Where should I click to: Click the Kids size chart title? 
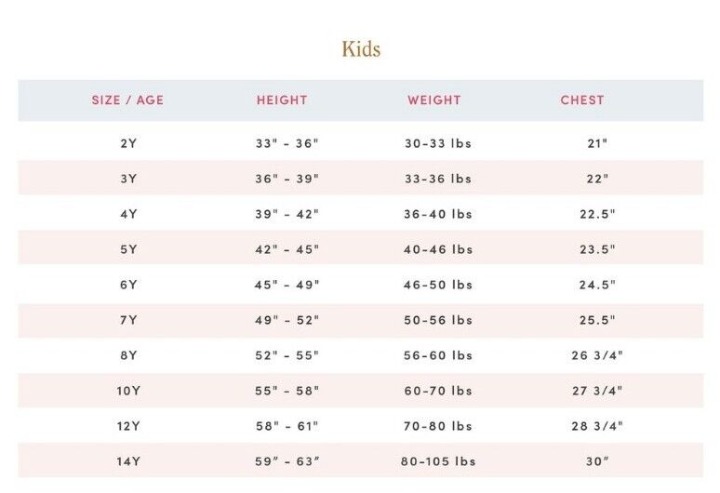point(361,49)
